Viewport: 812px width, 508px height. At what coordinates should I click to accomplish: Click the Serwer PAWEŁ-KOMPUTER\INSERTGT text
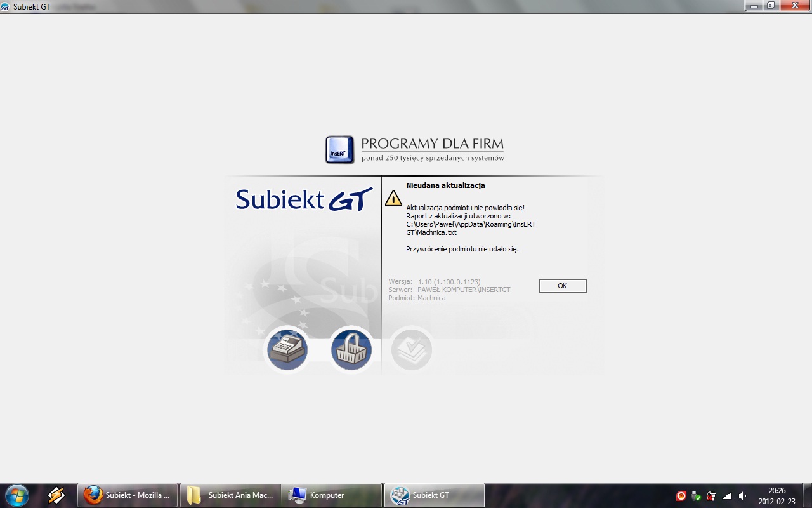(x=449, y=290)
